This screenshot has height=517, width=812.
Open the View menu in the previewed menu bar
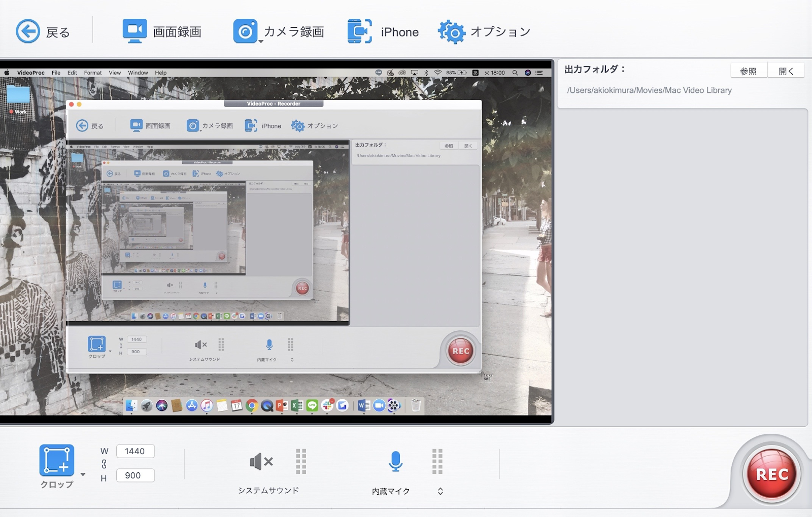point(115,73)
